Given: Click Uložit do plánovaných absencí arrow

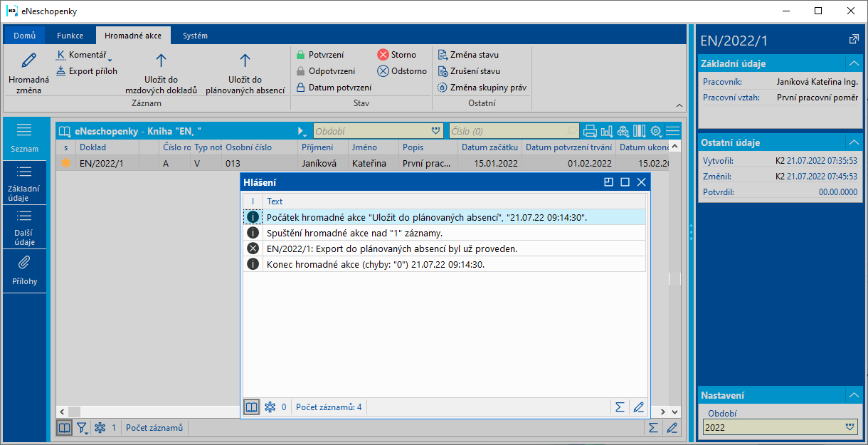Looking at the screenshot, I should pyautogui.click(x=245, y=61).
